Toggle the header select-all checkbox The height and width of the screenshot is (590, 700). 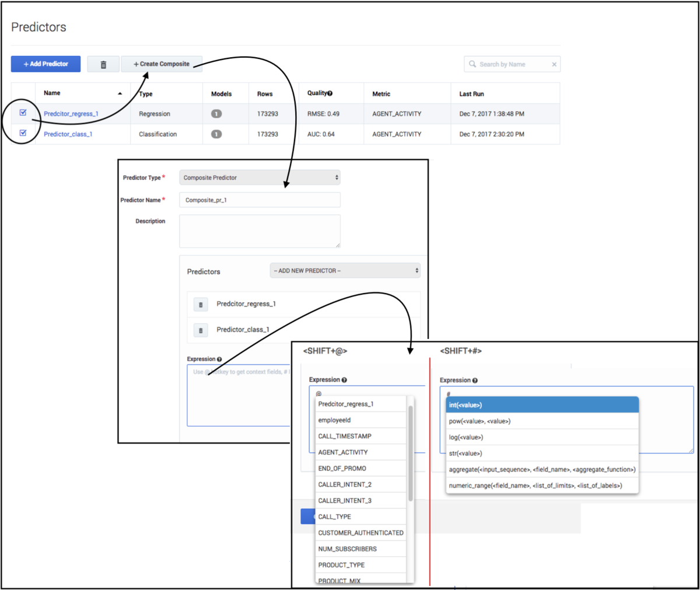(23, 92)
